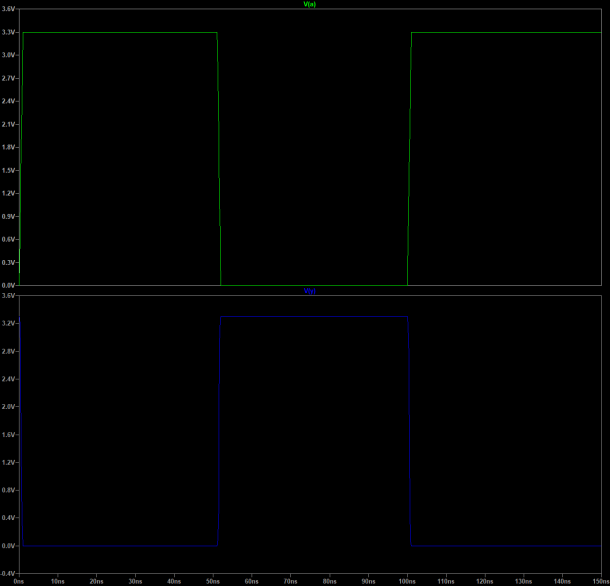Click the 1.5V label on upper vertical axis
The image size is (610, 586).
coord(8,170)
